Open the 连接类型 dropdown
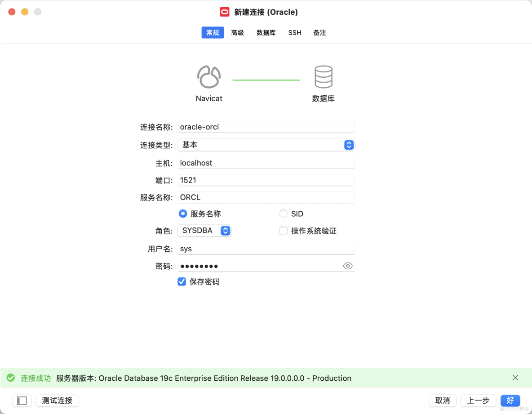This screenshot has height=414, width=532. (349, 145)
